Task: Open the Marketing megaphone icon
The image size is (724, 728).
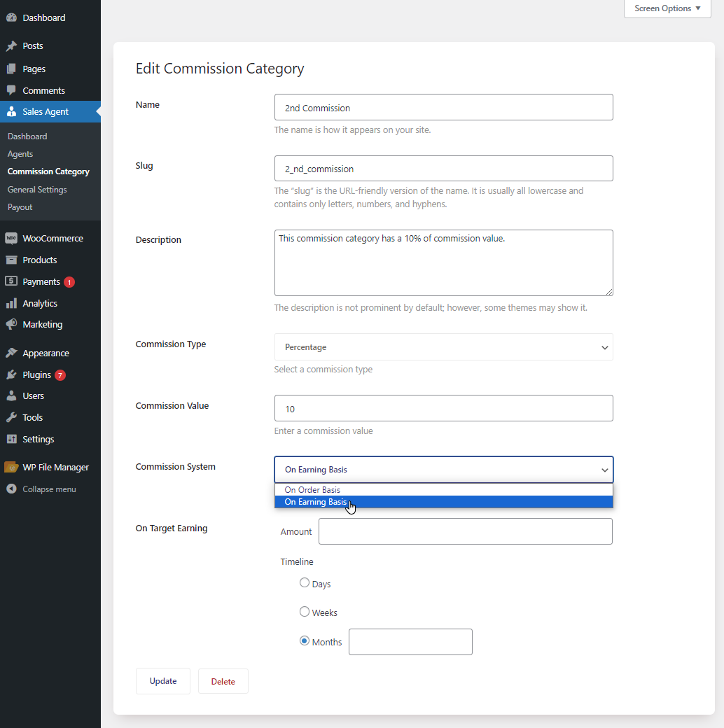Action: pyautogui.click(x=13, y=324)
